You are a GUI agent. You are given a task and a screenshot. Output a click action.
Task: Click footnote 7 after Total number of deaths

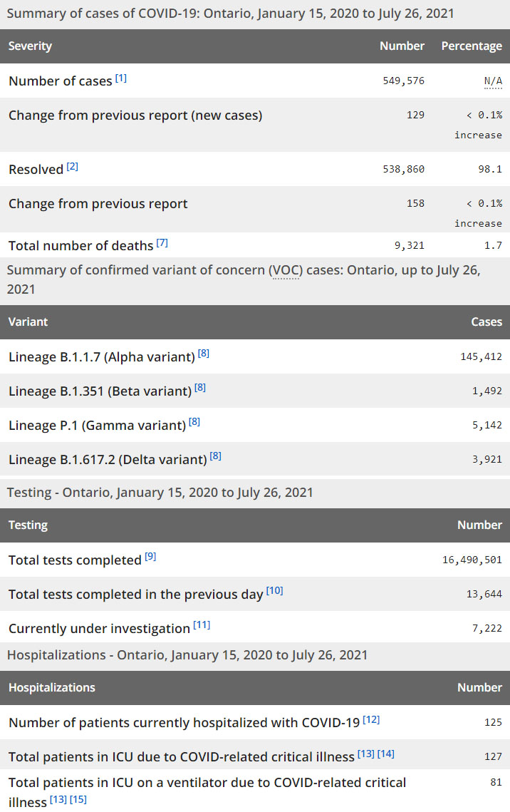pos(162,242)
